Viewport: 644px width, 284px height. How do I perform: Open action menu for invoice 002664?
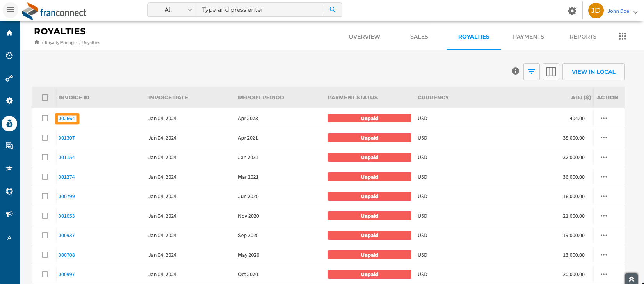point(604,118)
